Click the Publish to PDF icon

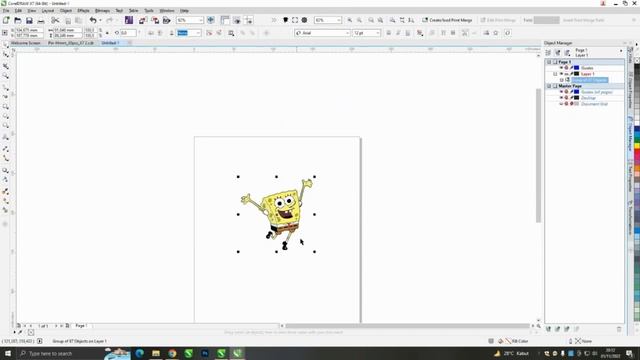(x=167, y=20)
